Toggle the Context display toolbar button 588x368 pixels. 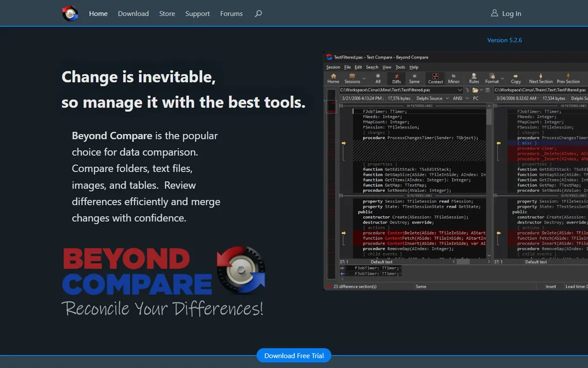435,79
